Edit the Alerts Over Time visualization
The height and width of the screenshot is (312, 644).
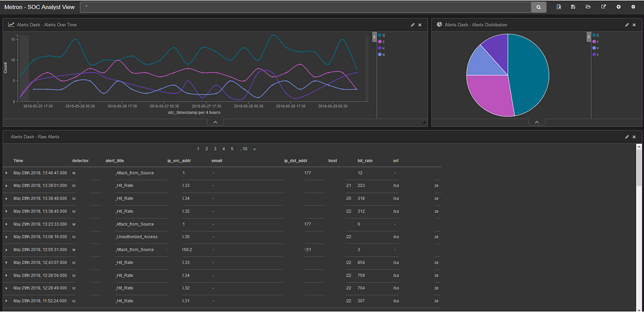pos(412,24)
